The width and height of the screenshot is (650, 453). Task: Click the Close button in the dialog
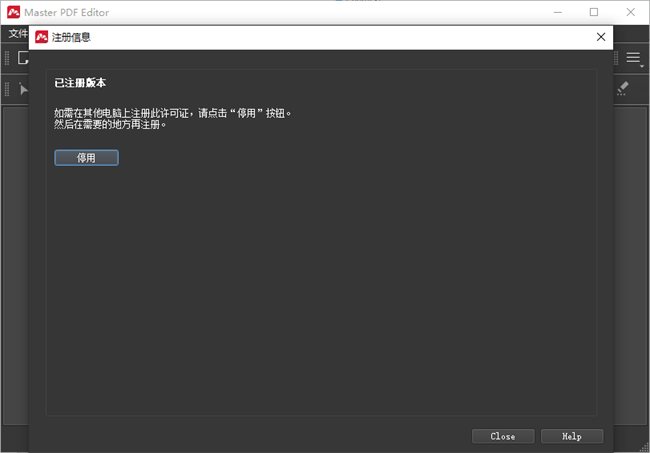[503, 436]
